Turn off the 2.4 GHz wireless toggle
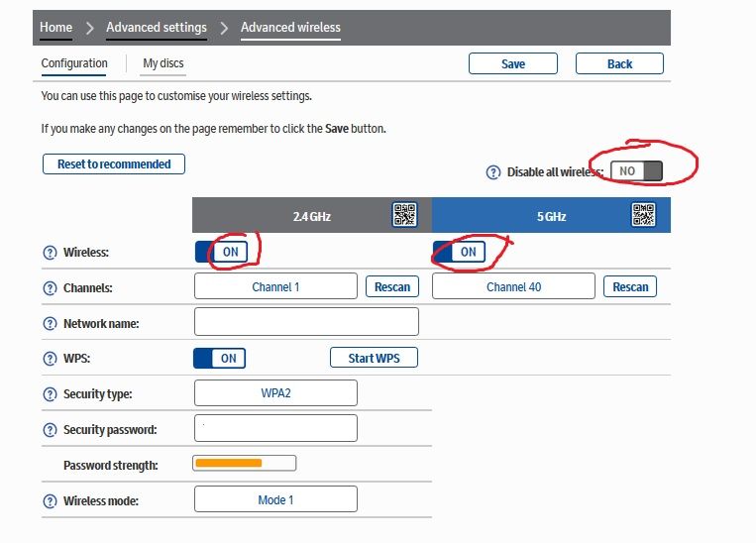Image resolution: width=756 pixels, height=543 pixels. pos(221,252)
